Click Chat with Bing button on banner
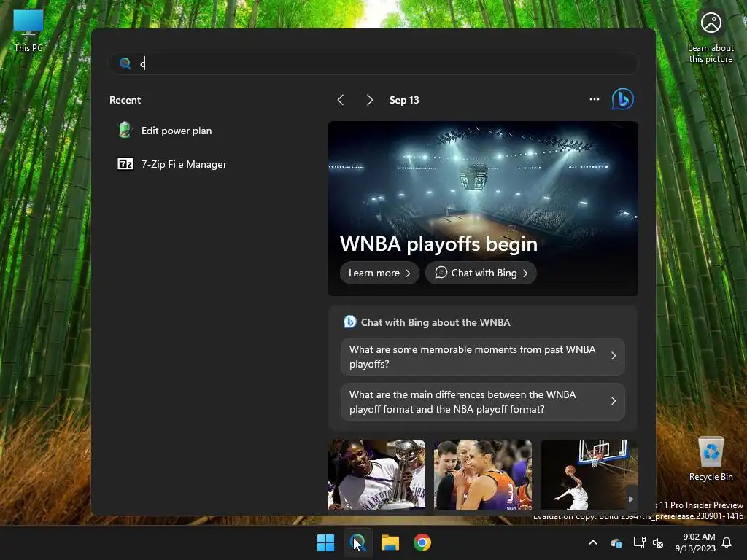This screenshot has width=747, height=560. [x=481, y=273]
